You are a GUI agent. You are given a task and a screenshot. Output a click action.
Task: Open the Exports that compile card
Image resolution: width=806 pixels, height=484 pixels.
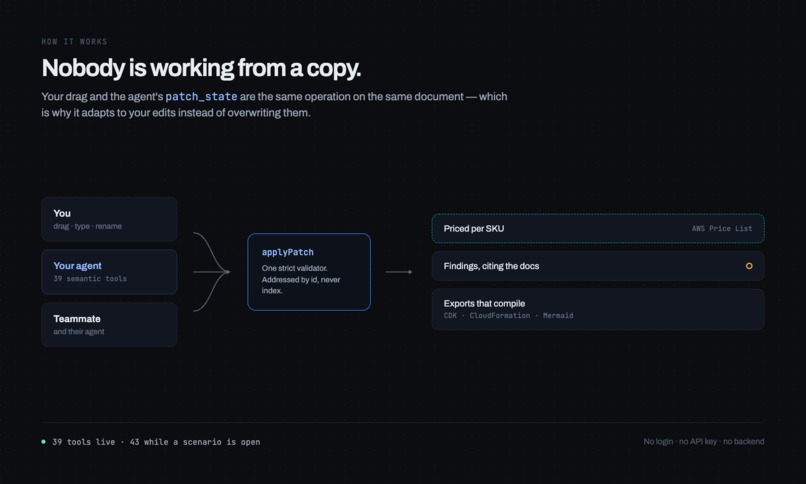pos(598,309)
